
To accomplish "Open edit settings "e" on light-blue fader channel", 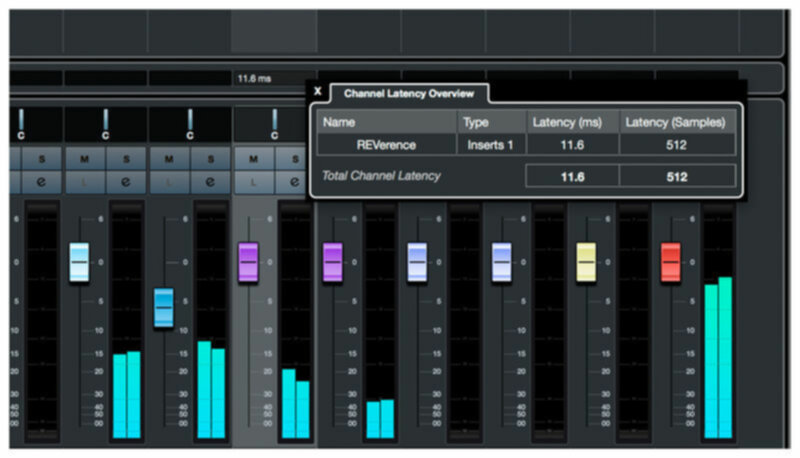I will [x=126, y=181].
